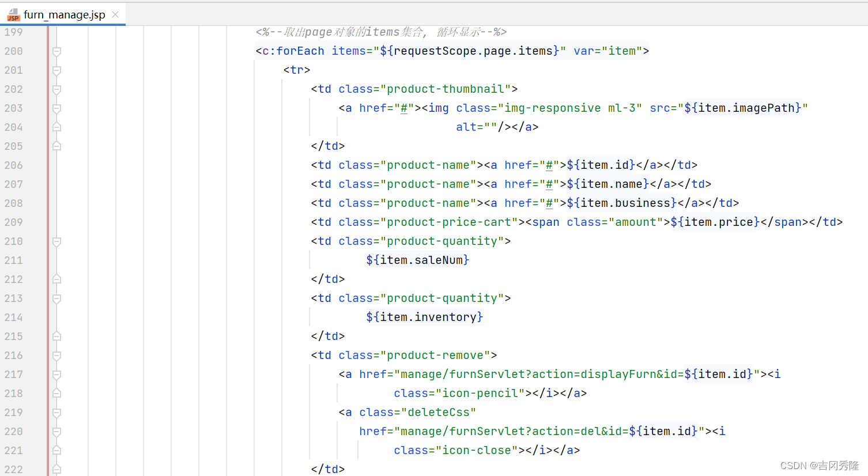Click the ${item.inventory} expression
Image resolution: width=868 pixels, height=476 pixels.
coord(425,318)
